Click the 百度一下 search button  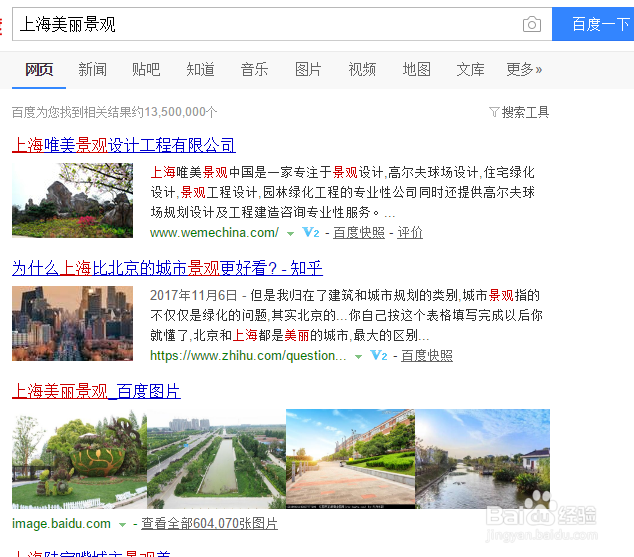tap(593, 24)
